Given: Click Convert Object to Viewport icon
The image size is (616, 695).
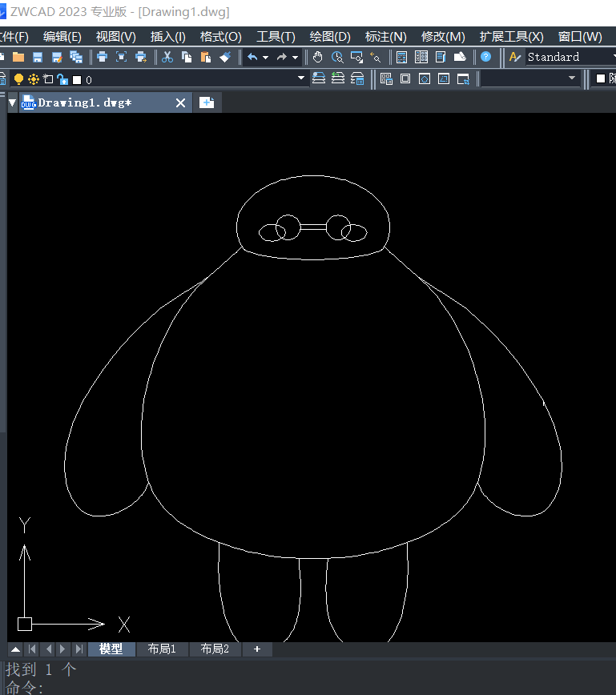Looking at the screenshot, I should (444, 79).
